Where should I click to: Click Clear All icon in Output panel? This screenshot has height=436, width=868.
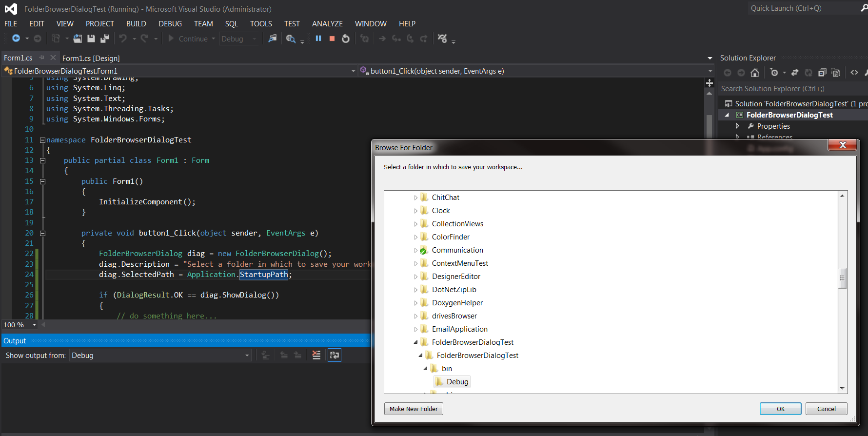(316, 355)
